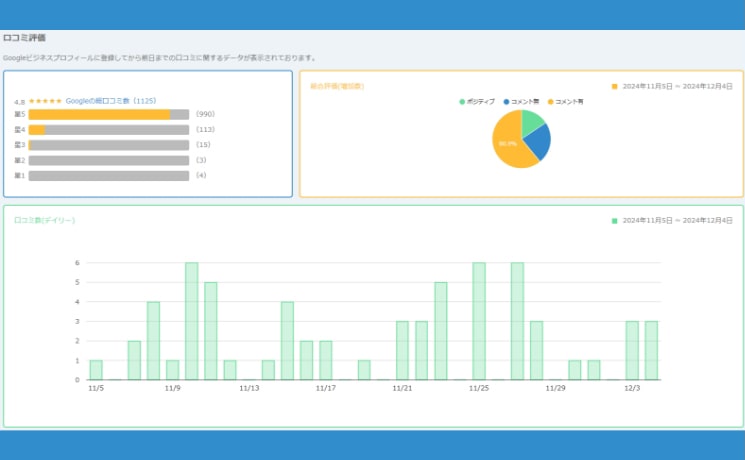This screenshot has height=460, width=745.
Task: Click the 11/5 bar in the daily chart
Action: tap(96, 370)
